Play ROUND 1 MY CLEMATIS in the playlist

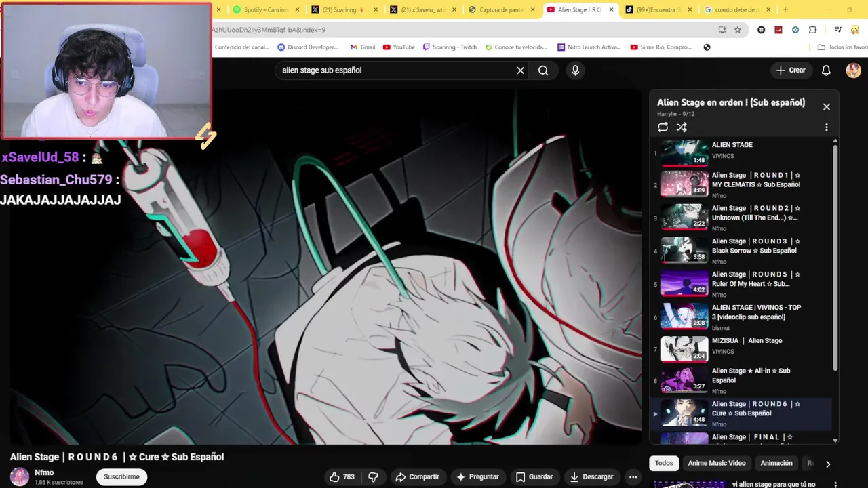(741, 183)
